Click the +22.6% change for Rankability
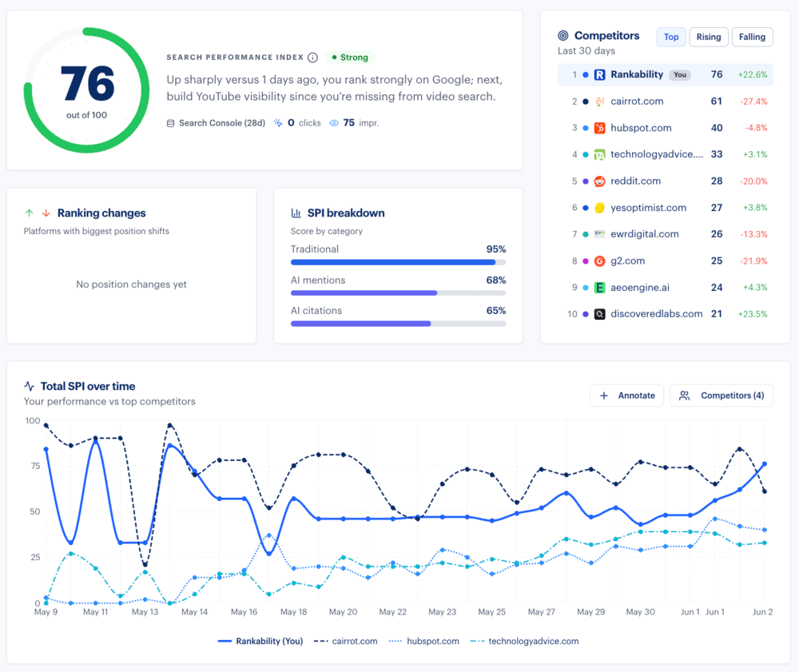This screenshot has height=672, width=799. [753, 75]
